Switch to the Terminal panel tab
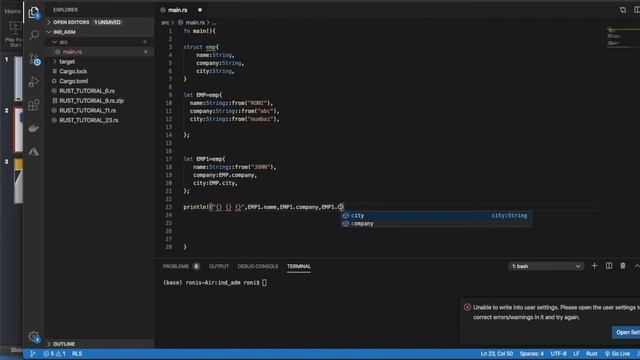This screenshot has height=360, width=640. [x=299, y=266]
